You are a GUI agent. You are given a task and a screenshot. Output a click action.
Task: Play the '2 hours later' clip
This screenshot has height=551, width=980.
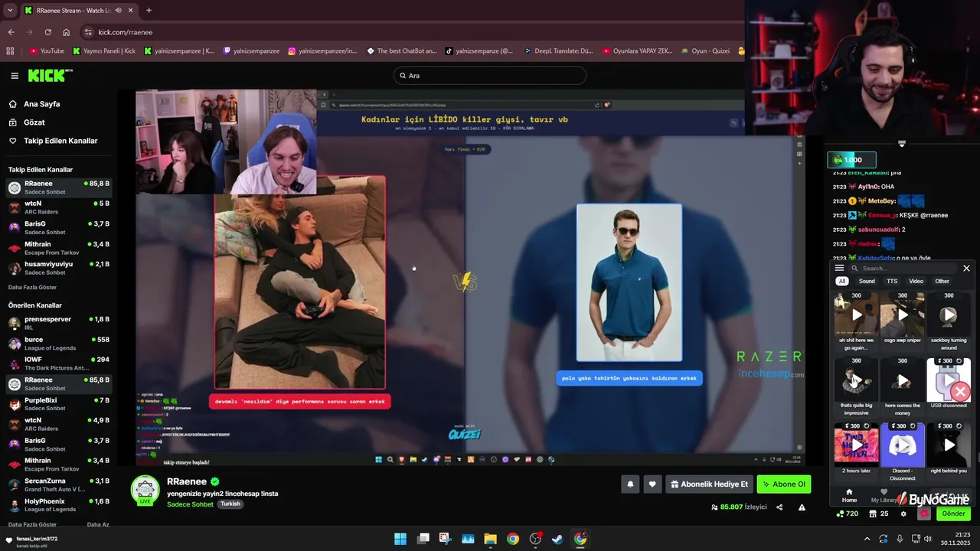tap(857, 445)
